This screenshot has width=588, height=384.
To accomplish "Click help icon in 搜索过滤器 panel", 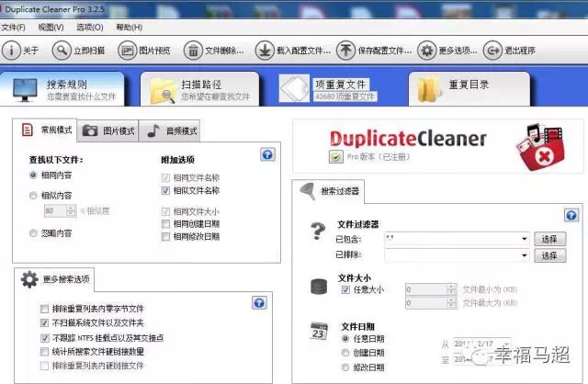I will (x=571, y=215).
